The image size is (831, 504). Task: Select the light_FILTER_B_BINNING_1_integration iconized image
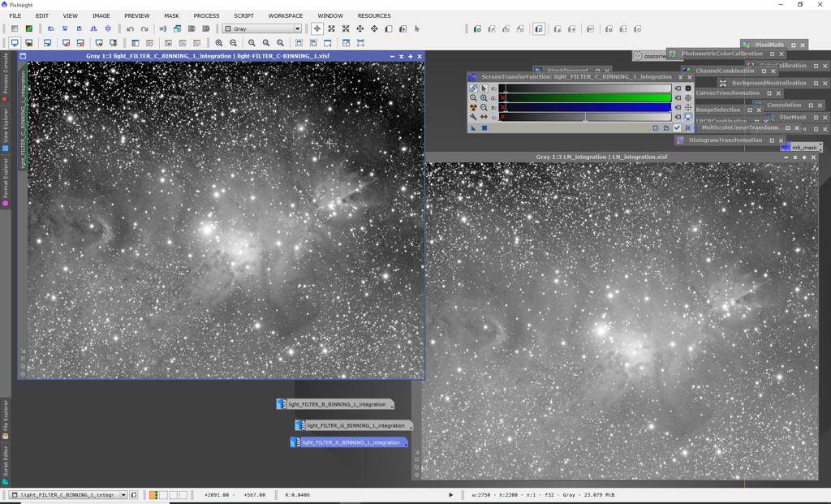tap(335, 404)
